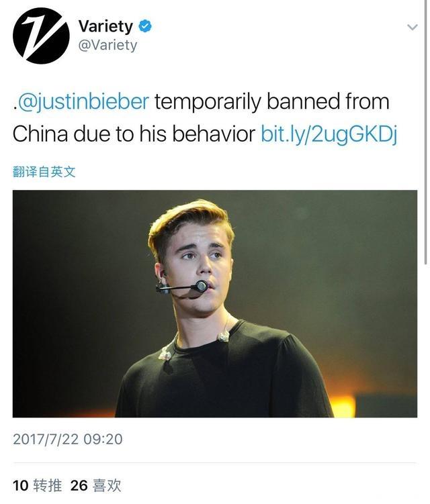The width and height of the screenshot is (430, 504).
Task: Click the 2017/7/22 09:20 timestamp
Action: point(68,439)
